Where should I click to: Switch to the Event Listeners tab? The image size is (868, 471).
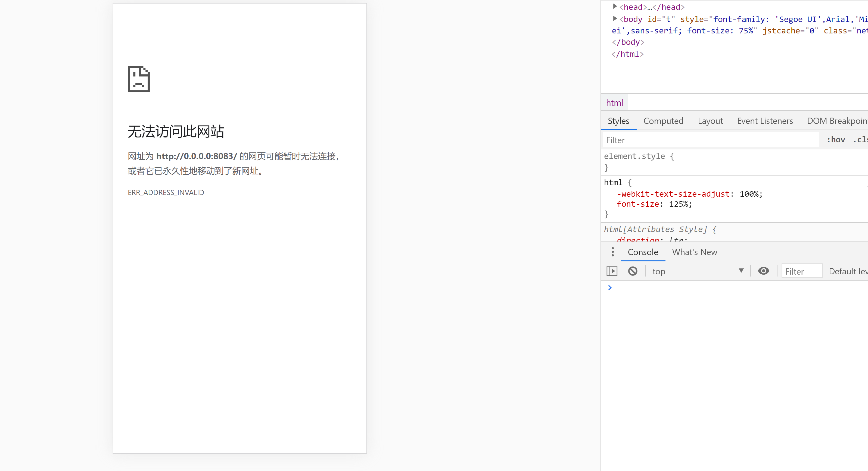pyautogui.click(x=765, y=121)
